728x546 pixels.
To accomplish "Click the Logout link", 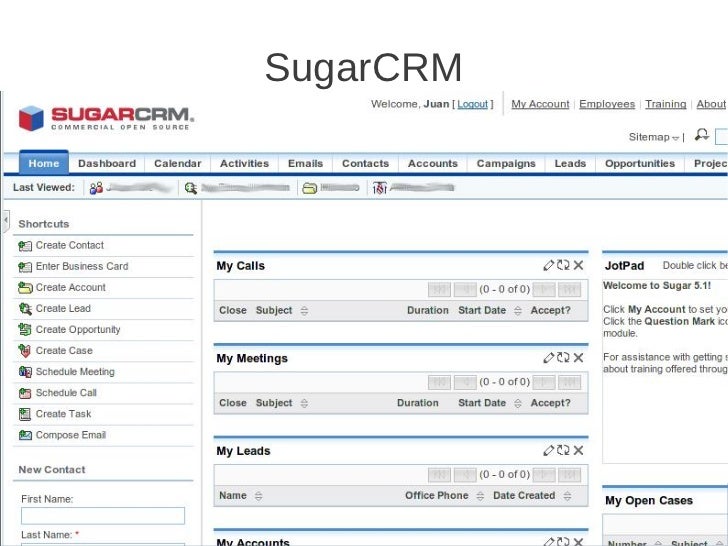I will tap(473, 104).
